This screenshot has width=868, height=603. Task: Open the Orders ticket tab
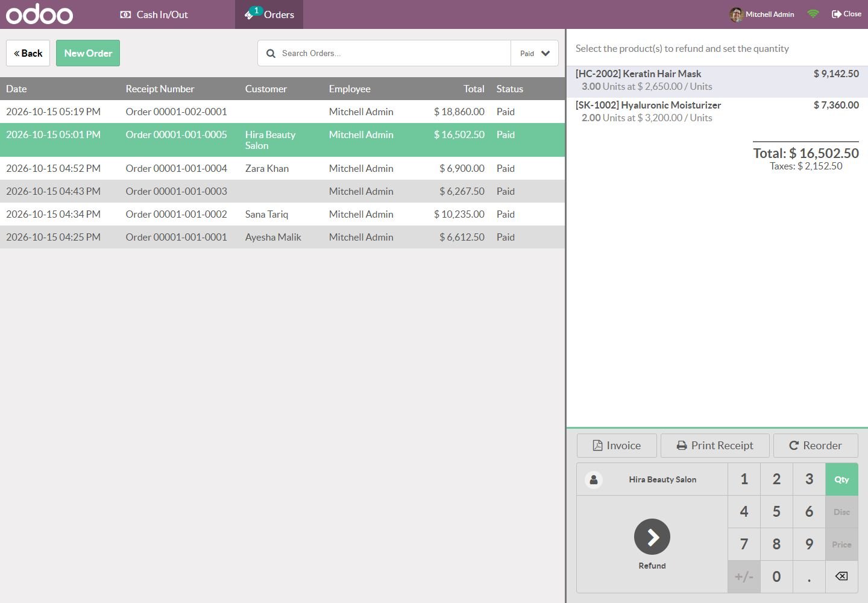pos(269,14)
